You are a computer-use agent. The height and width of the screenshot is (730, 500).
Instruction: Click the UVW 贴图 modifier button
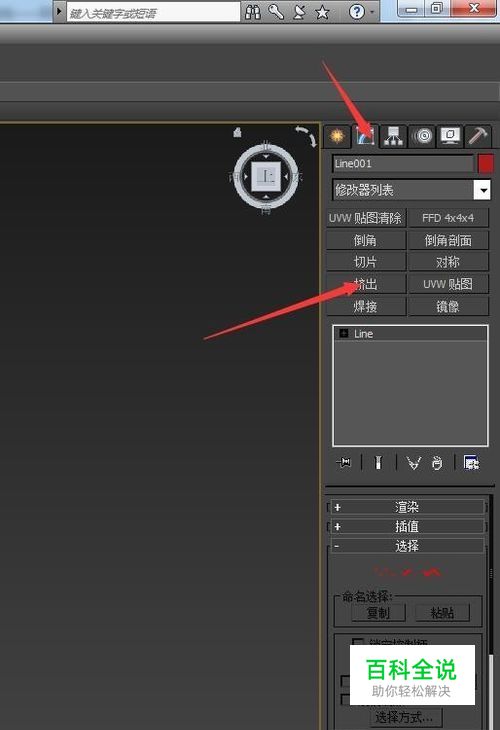[448, 284]
